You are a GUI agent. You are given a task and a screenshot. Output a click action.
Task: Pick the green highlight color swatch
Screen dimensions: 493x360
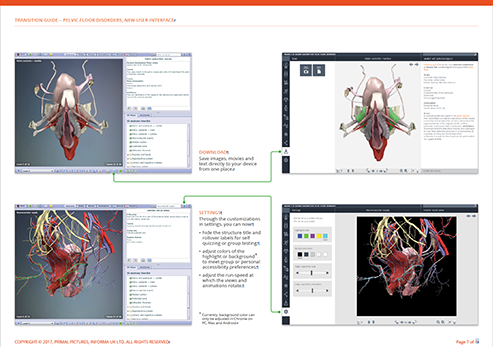(306, 236)
